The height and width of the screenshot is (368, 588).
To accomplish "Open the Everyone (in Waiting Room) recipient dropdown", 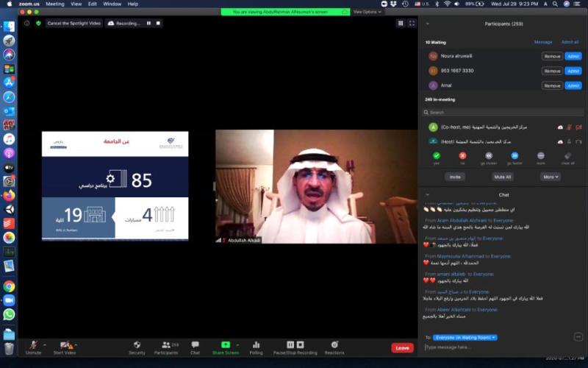I will 465,338.
